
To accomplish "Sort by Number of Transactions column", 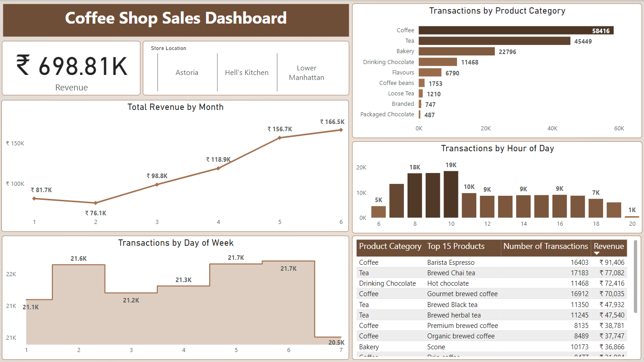I will [545, 247].
